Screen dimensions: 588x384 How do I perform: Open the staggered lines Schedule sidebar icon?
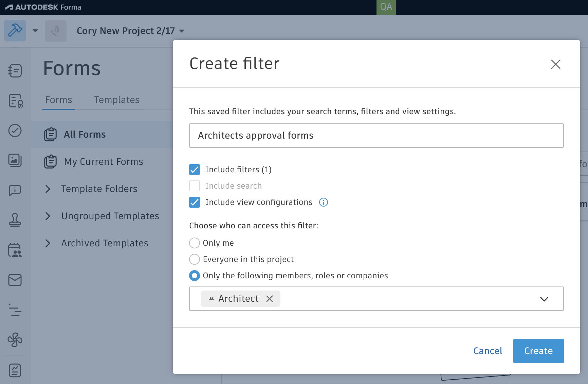tap(15, 310)
